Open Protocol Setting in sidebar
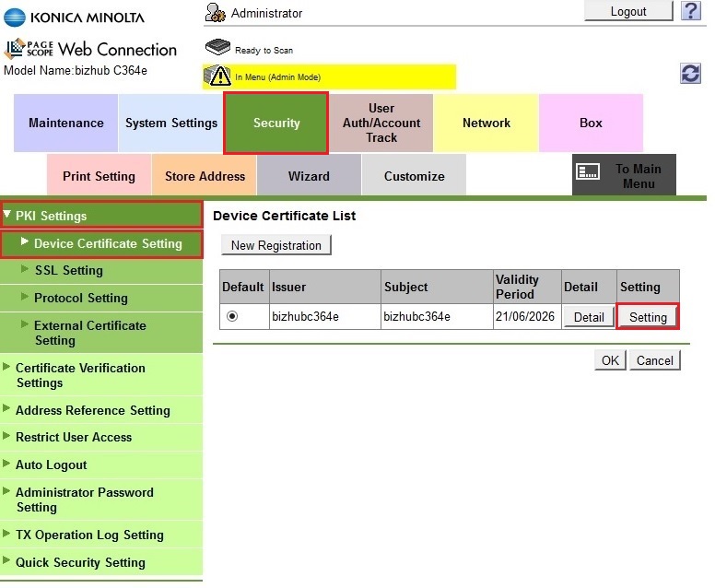715x588 pixels. point(101,298)
